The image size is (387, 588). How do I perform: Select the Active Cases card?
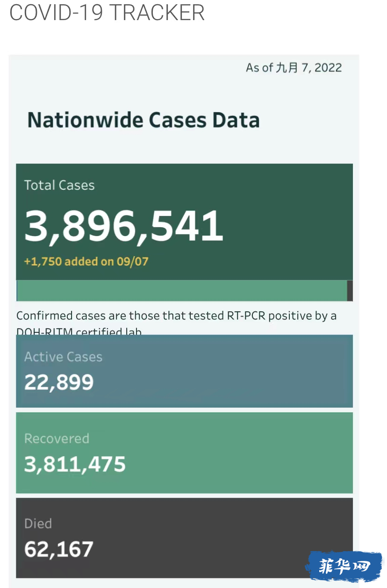point(184,371)
